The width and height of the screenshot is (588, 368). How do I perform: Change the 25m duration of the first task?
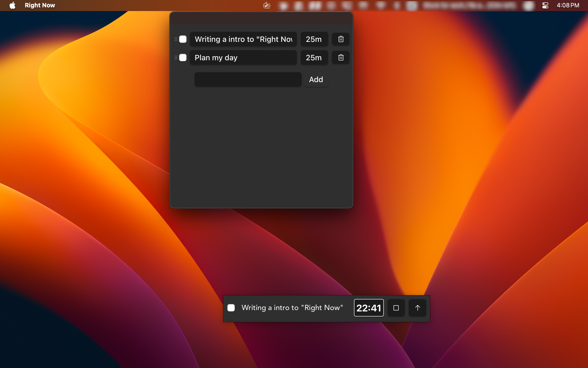pyautogui.click(x=314, y=39)
